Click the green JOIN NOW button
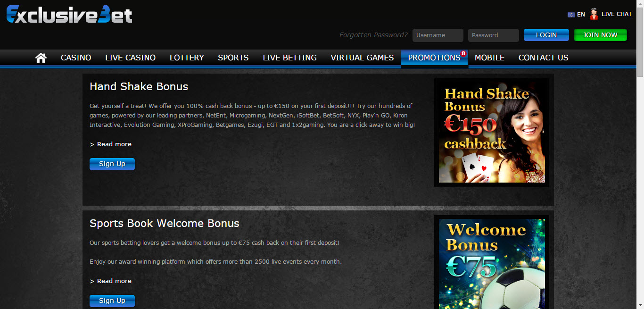This screenshot has height=309, width=644. coord(600,35)
